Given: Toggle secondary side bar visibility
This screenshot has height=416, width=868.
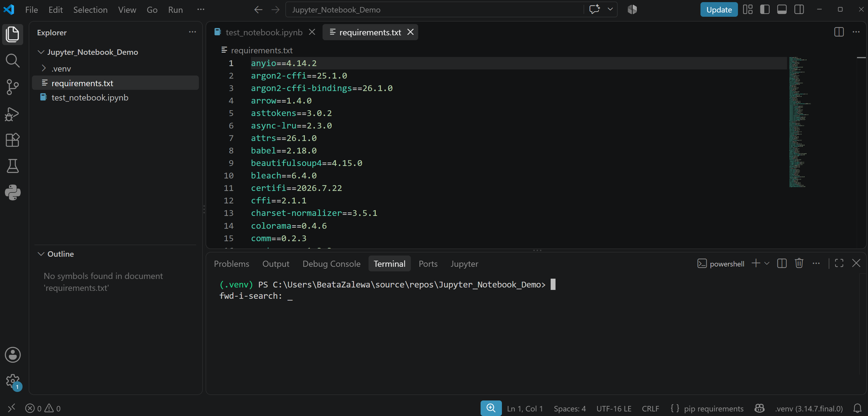Looking at the screenshot, I should point(799,9).
